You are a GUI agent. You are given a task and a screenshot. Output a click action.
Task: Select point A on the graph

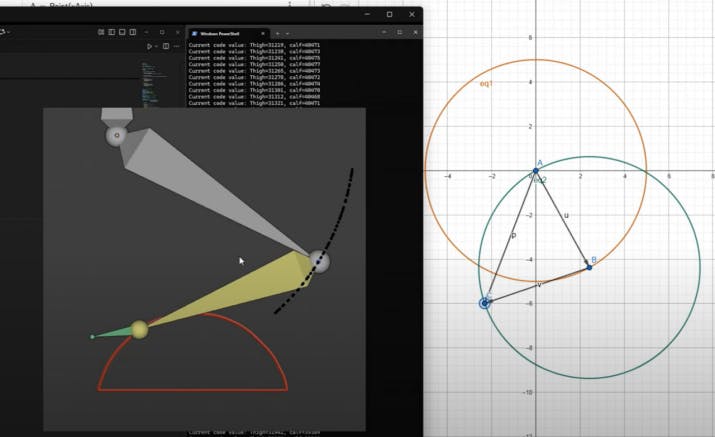click(536, 171)
